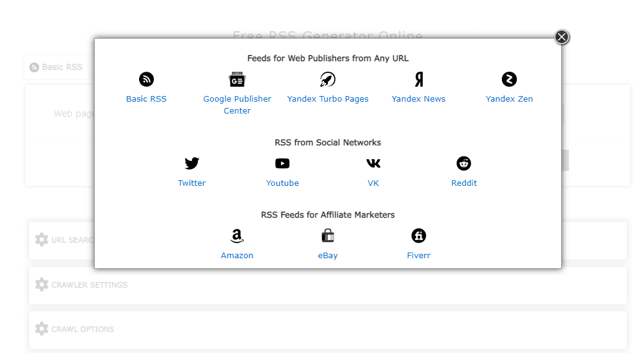This screenshot has width=644, height=353.
Task: Click the Basic RSS tab behind the popup
Action: (56, 67)
